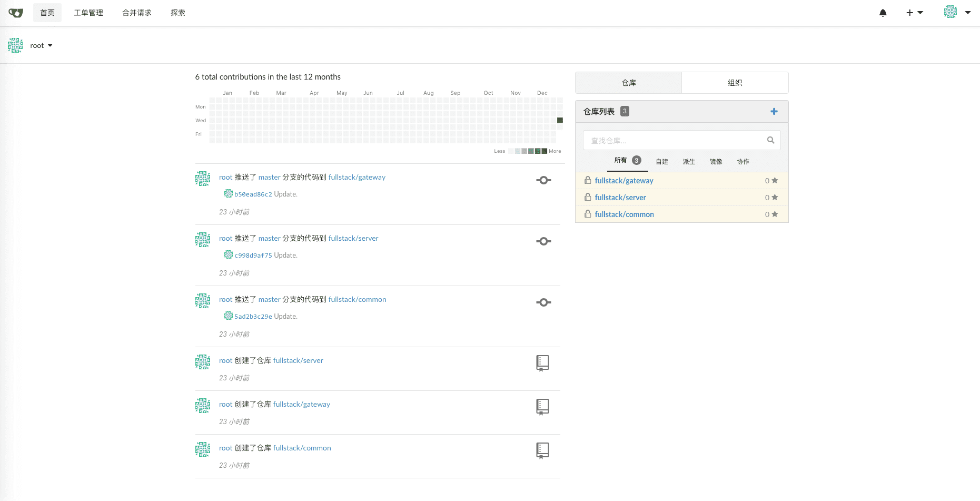980x501 pixels.
Task: Click the lock icon beside fullstack/common
Action: (588, 214)
